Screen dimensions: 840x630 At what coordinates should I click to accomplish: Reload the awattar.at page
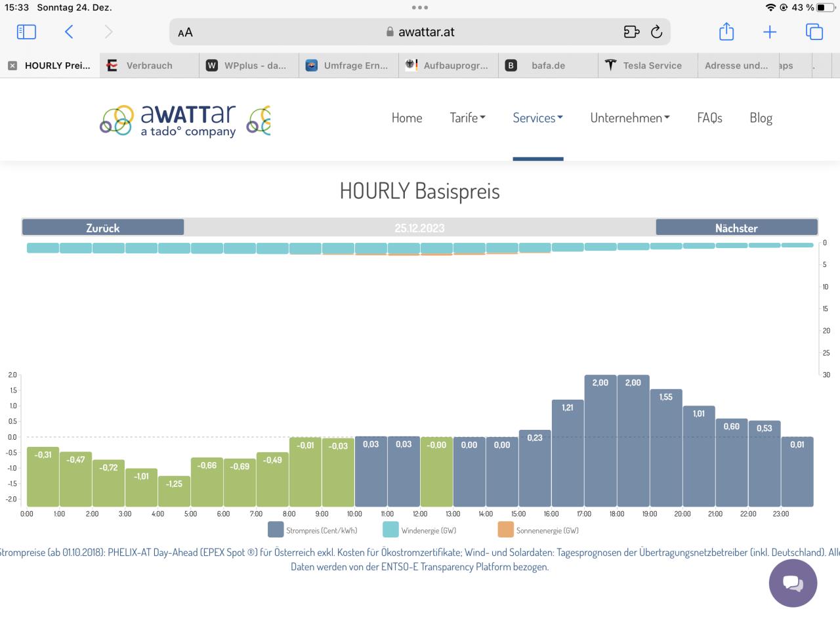(656, 31)
